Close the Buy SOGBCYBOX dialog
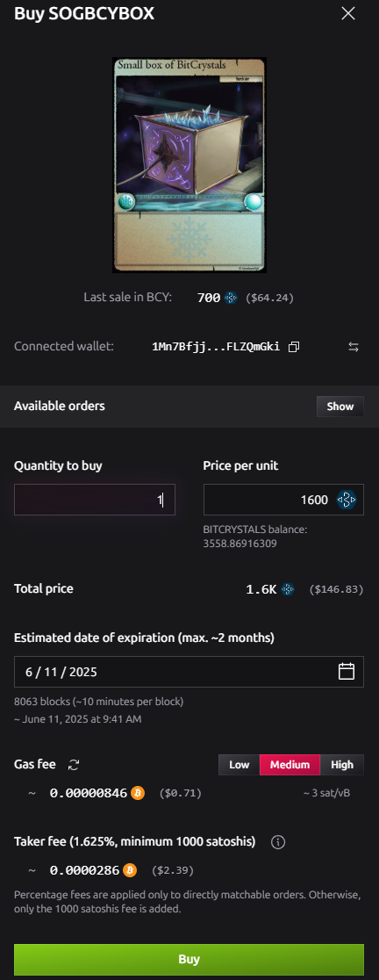Screen dimensions: 379x980 pos(347,13)
